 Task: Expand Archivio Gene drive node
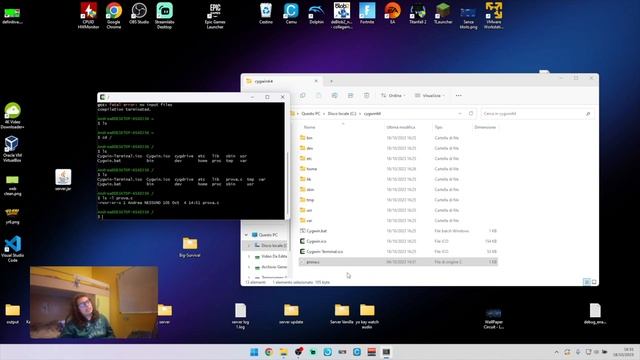click(249, 267)
